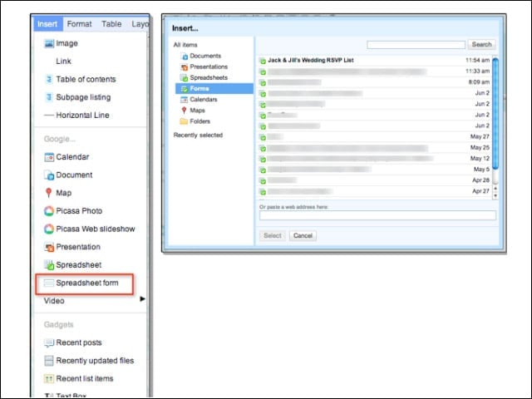Click the Presentations icon in dialog sidebar

(x=184, y=66)
